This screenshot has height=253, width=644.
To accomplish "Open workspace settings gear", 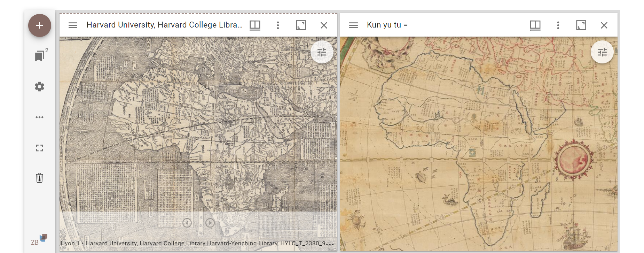I will tap(40, 86).
